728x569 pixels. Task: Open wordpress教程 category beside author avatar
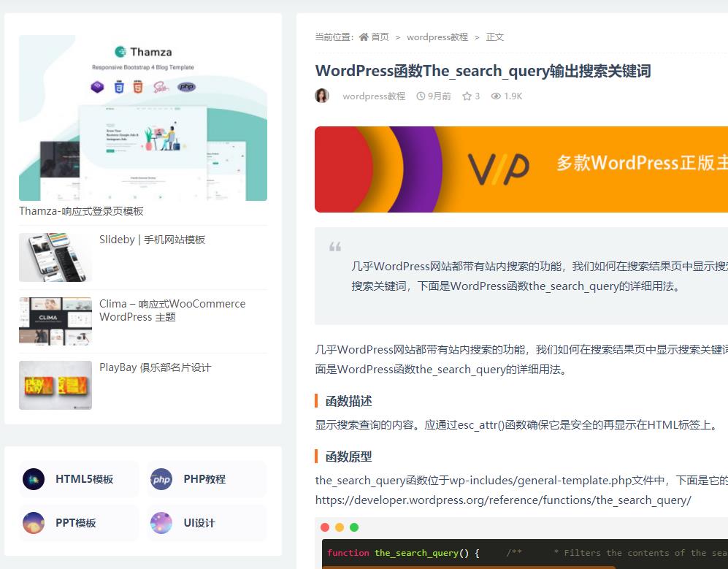[x=374, y=96]
